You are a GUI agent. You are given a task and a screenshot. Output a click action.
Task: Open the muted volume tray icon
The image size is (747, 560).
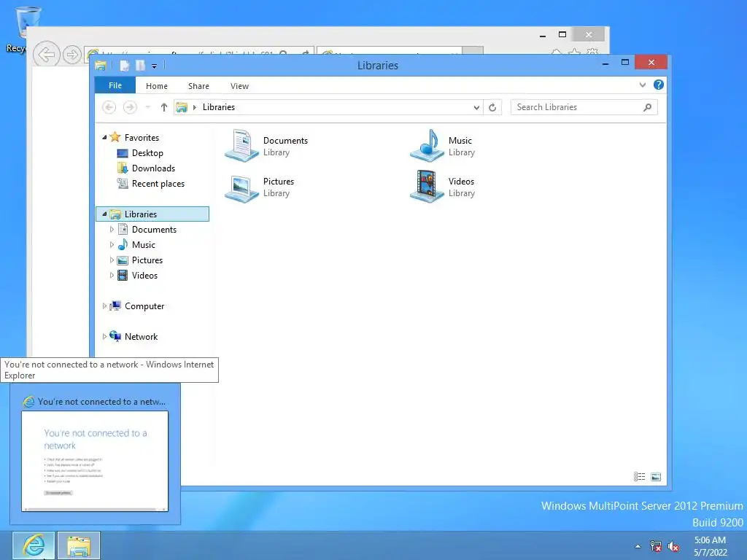673,546
